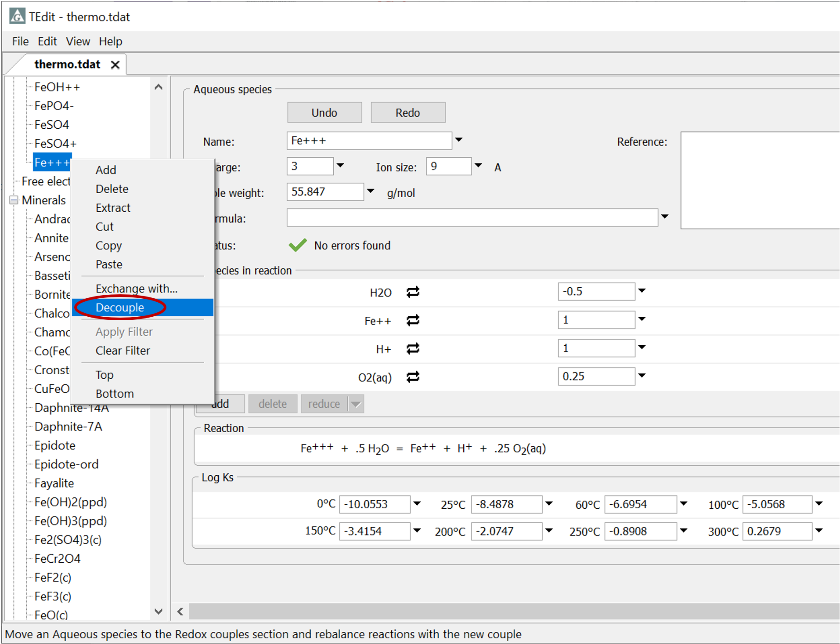Choose Top in the context menu
840x644 pixels.
tap(143, 375)
